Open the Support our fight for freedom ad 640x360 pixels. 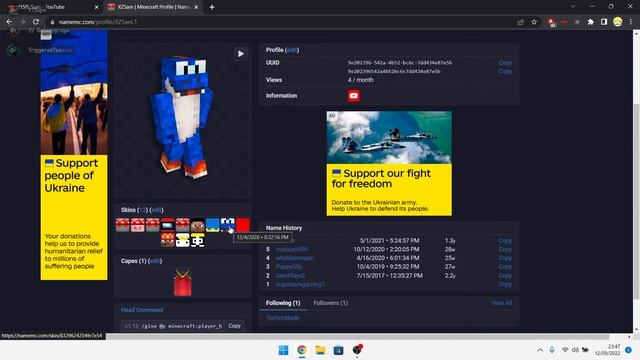[x=389, y=163]
